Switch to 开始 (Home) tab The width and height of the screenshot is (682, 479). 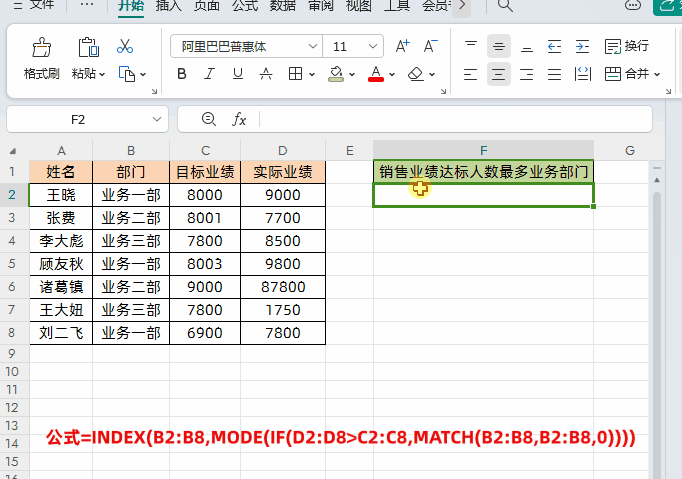(131, 6)
